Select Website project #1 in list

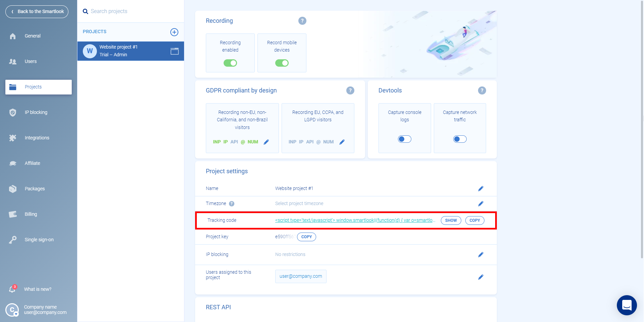click(x=131, y=51)
